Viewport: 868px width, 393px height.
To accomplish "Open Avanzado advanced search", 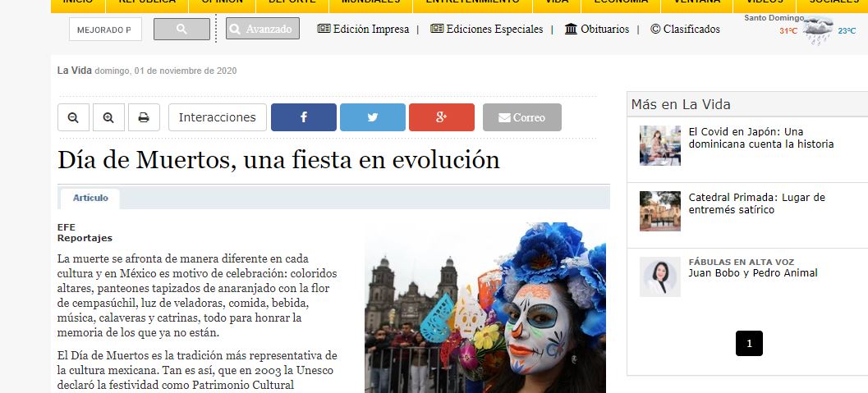I will pyautogui.click(x=263, y=29).
